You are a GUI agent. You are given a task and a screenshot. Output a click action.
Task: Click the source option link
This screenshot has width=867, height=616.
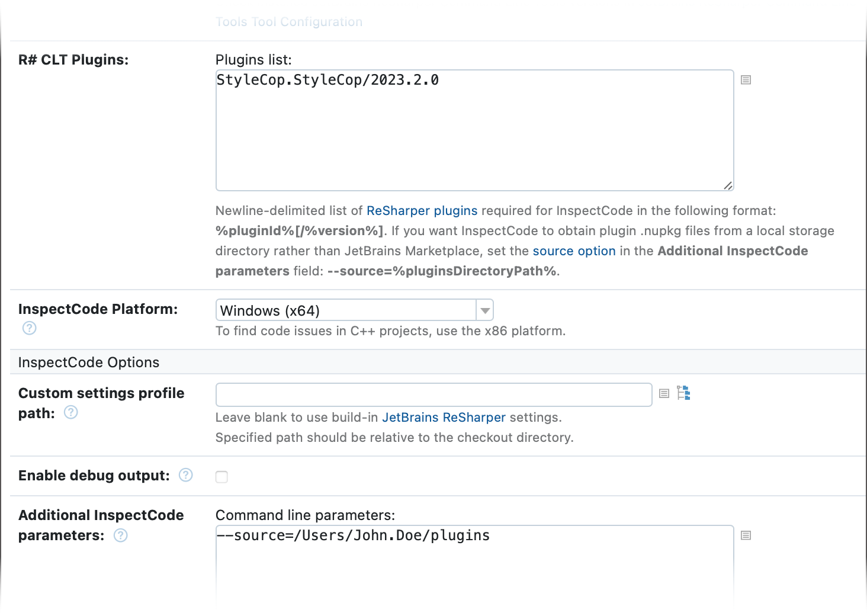[x=573, y=251]
